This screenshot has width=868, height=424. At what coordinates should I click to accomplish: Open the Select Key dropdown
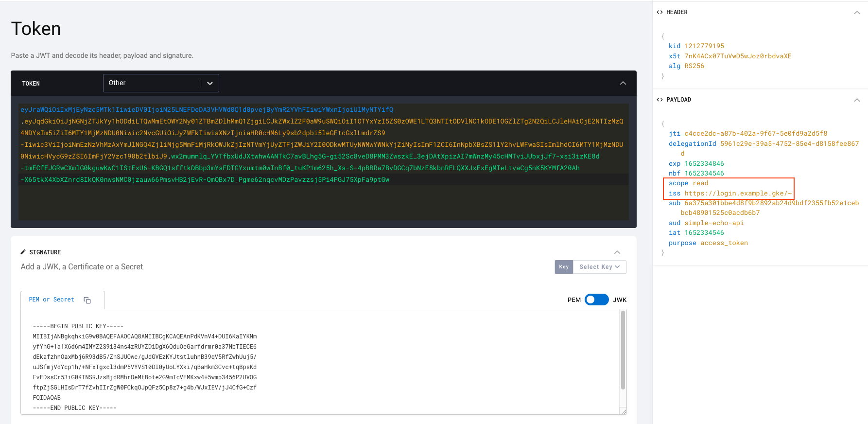point(600,267)
